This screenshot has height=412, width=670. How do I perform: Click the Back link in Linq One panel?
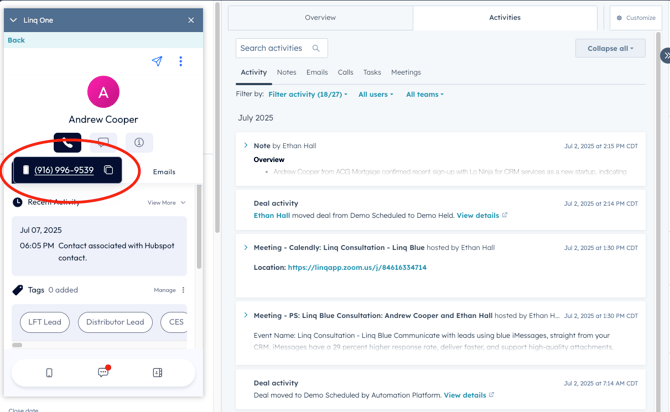[x=16, y=40]
